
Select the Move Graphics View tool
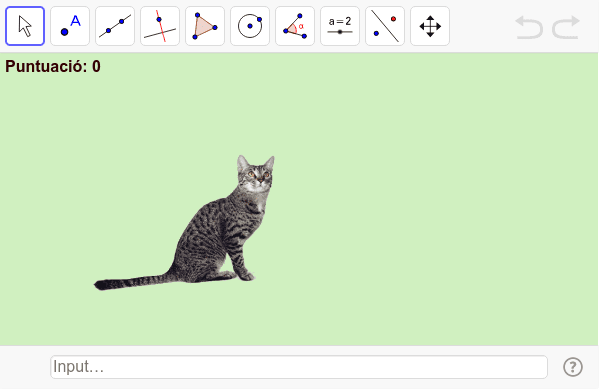click(430, 26)
